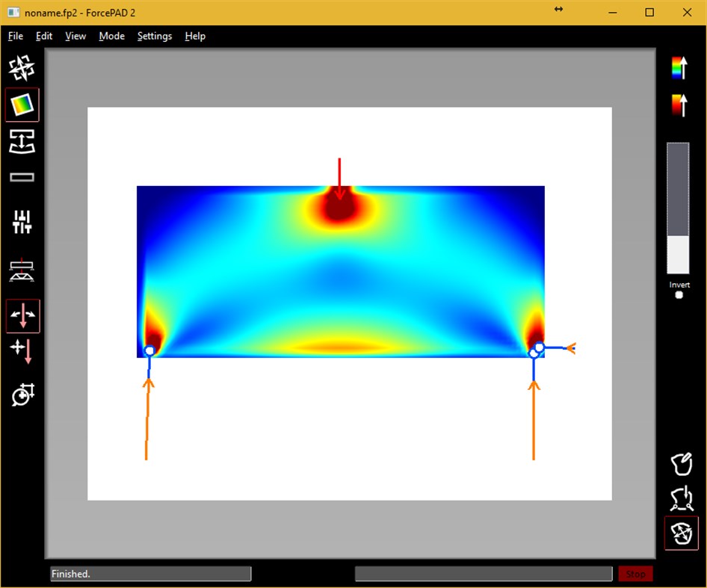Select the displacement view tool

click(22, 142)
